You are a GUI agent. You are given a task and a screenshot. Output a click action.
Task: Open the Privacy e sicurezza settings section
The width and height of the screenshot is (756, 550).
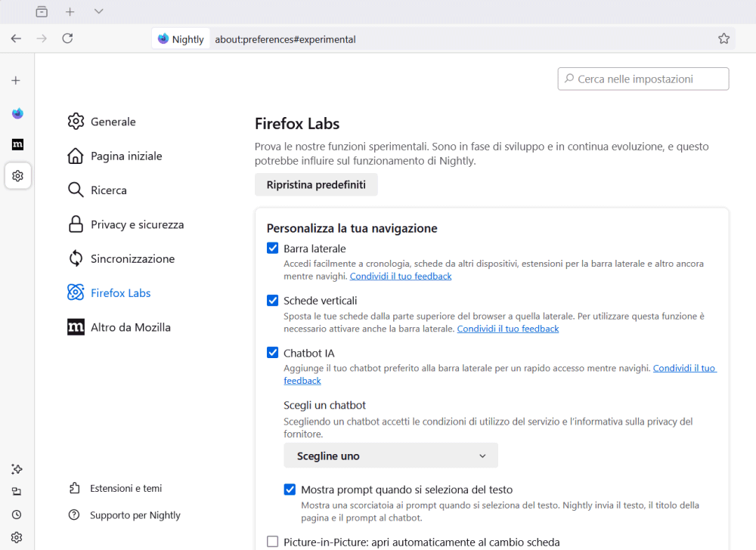[x=137, y=224]
